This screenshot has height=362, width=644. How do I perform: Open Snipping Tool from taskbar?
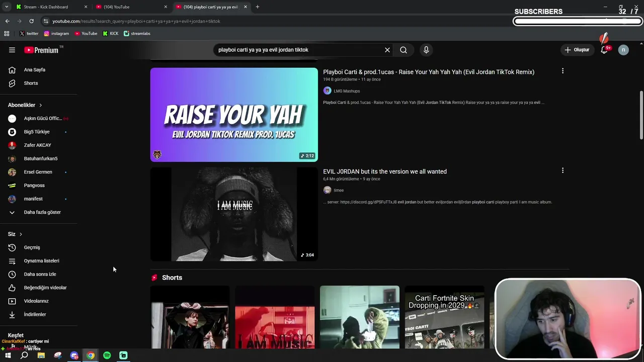(x=58, y=355)
